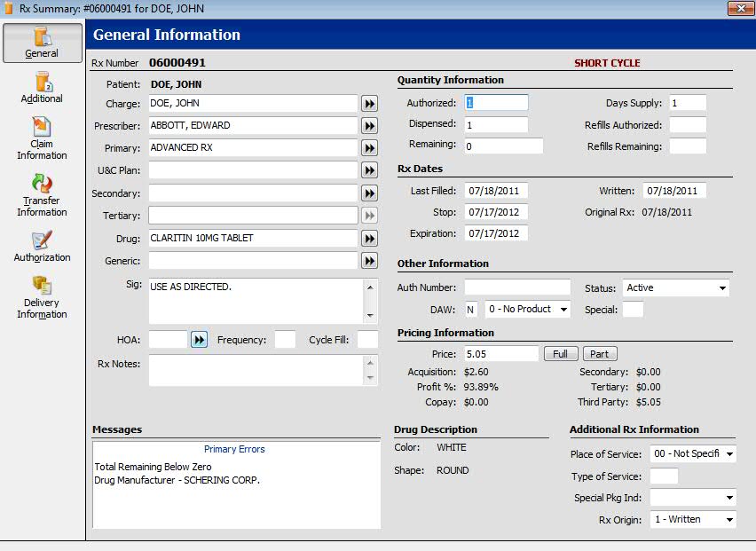Click into the Refills Authorized field
The height and width of the screenshot is (551, 756).
tap(688, 125)
